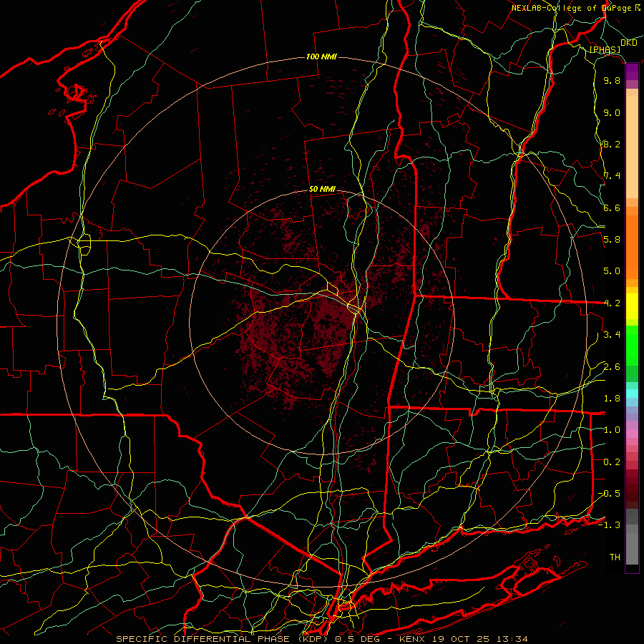The height and width of the screenshot is (644, 644).
Task: Click the TH threshold label on legend
Action: 615,557
